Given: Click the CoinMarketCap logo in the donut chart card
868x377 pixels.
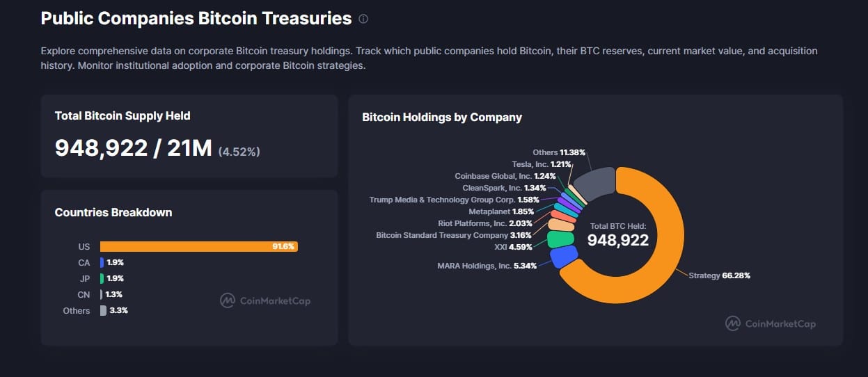Looking at the screenshot, I should (770, 323).
